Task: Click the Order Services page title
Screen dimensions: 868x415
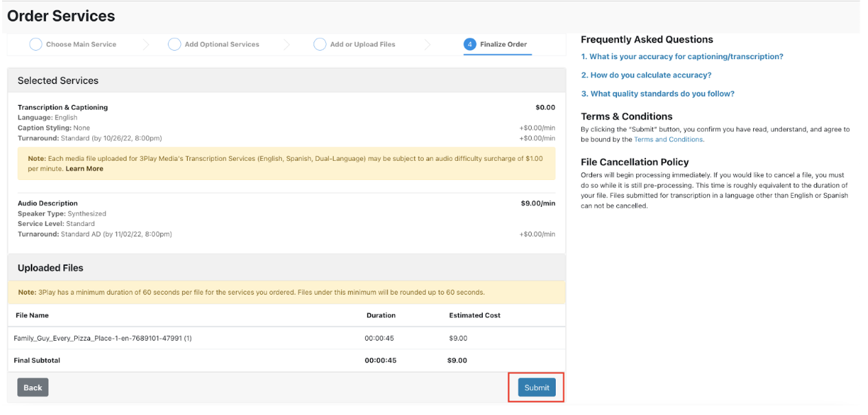Action: pyautogui.click(x=61, y=15)
